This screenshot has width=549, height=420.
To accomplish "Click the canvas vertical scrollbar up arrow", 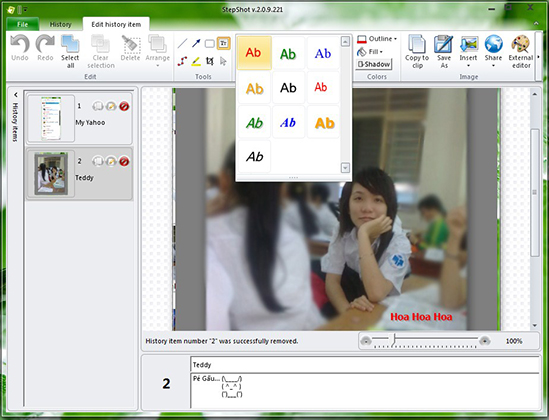I will (x=535, y=94).
